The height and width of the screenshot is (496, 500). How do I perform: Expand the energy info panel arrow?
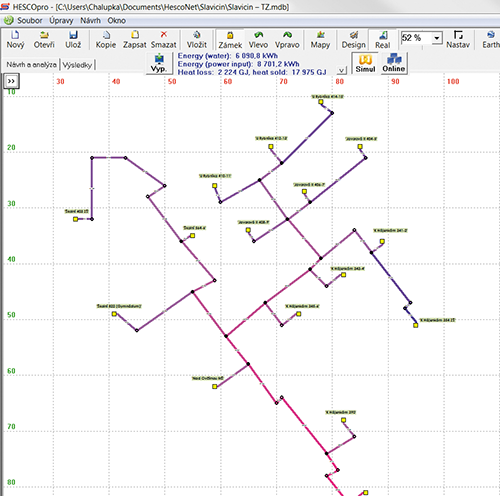(x=341, y=71)
